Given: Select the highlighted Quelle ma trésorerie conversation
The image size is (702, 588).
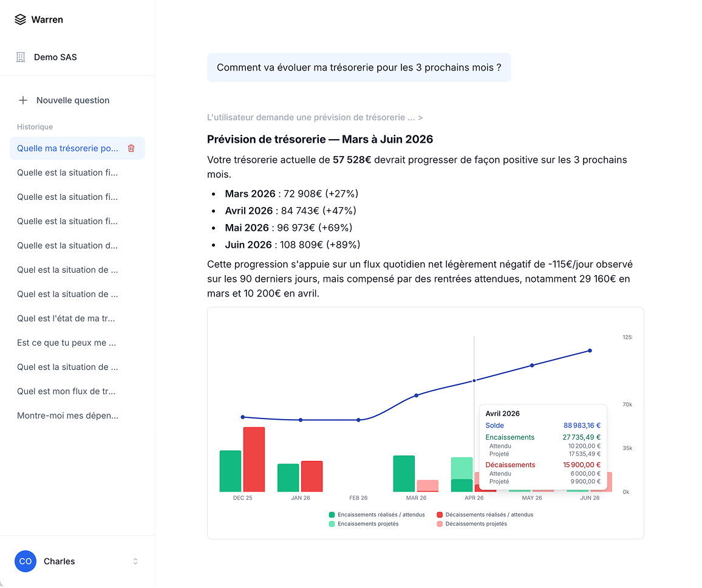Looking at the screenshot, I should (x=67, y=148).
